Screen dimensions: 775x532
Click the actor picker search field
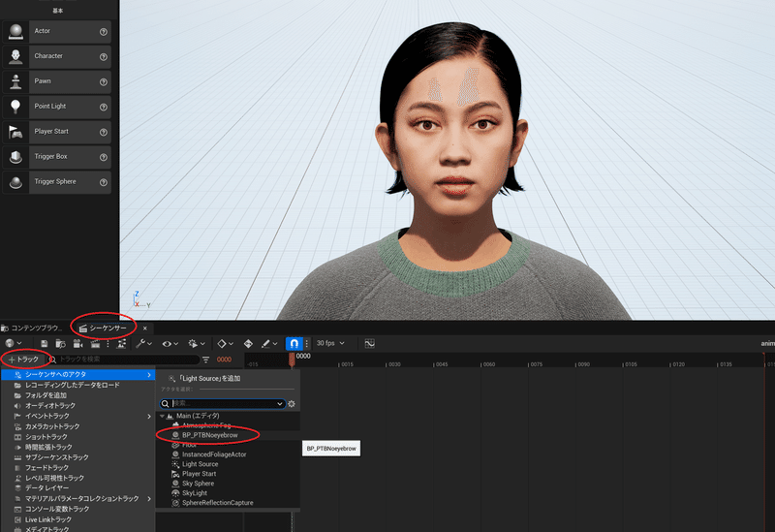click(223, 404)
